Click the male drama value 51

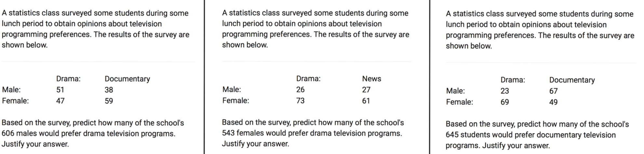pyautogui.click(x=60, y=90)
